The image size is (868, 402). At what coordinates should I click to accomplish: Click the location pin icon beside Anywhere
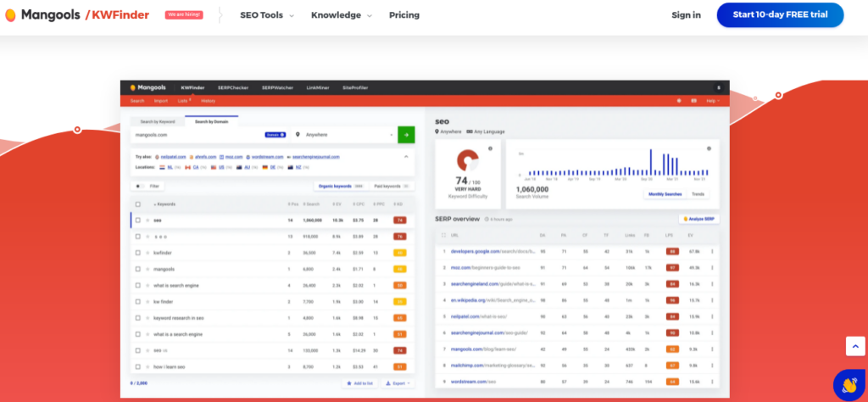point(298,135)
